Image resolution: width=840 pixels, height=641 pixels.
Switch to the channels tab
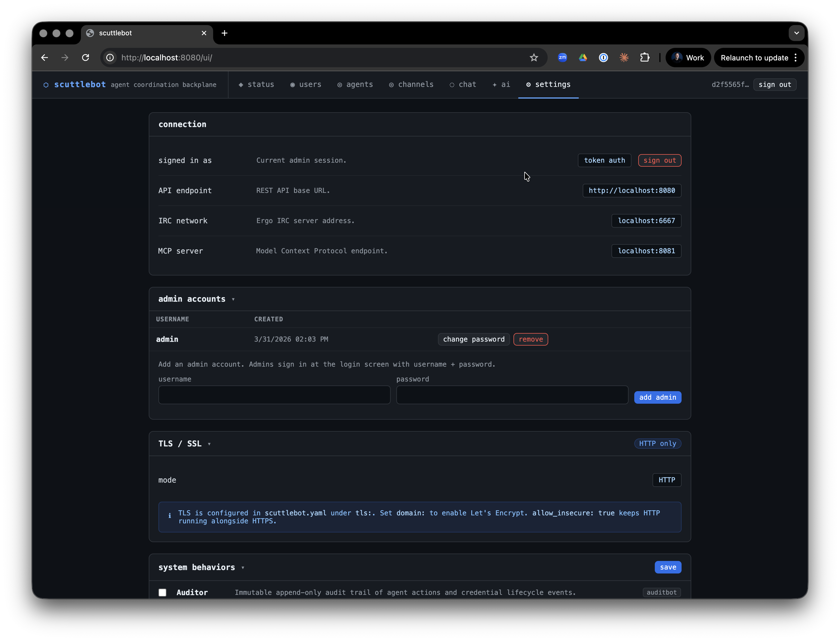(411, 84)
